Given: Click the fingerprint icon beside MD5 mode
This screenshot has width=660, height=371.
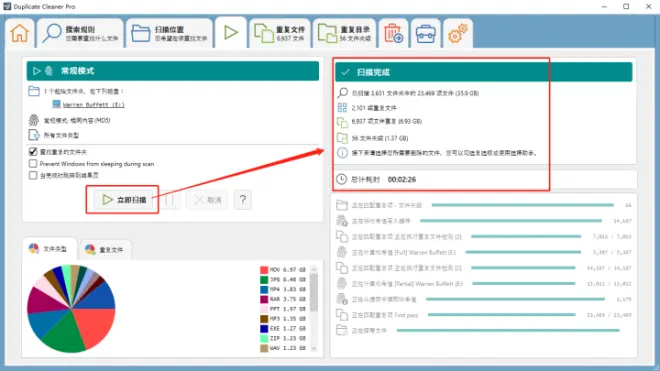Looking at the screenshot, I should click(x=34, y=120).
